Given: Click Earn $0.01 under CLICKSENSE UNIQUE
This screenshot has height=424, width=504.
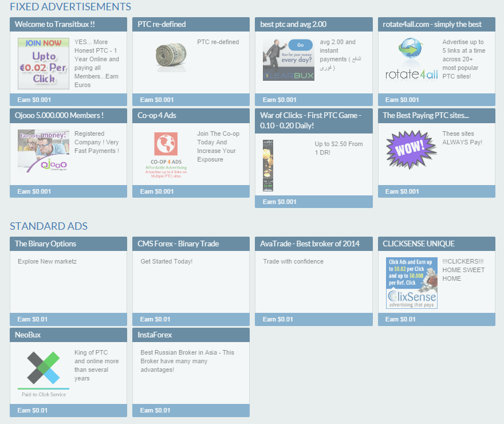Looking at the screenshot, I should [400, 320].
